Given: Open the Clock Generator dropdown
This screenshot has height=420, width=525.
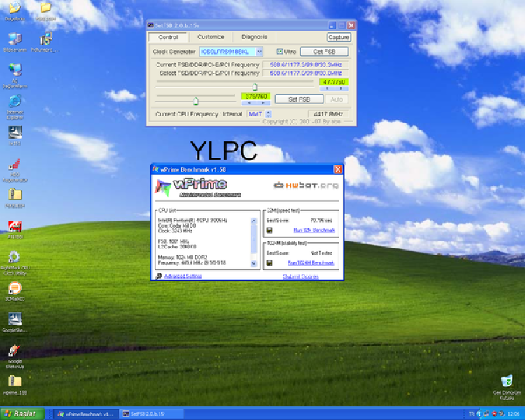Looking at the screenshot, I should pyautogui.click(x=259, y=52).
